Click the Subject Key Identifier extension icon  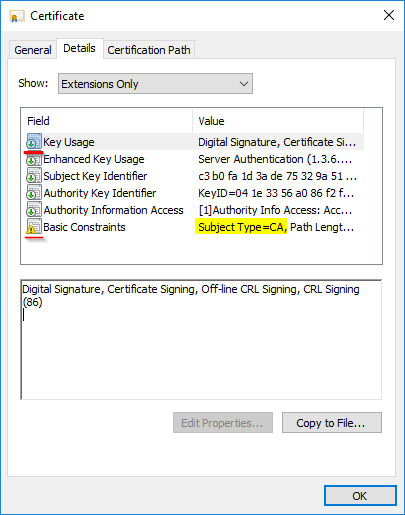click(x=34, y=176)
